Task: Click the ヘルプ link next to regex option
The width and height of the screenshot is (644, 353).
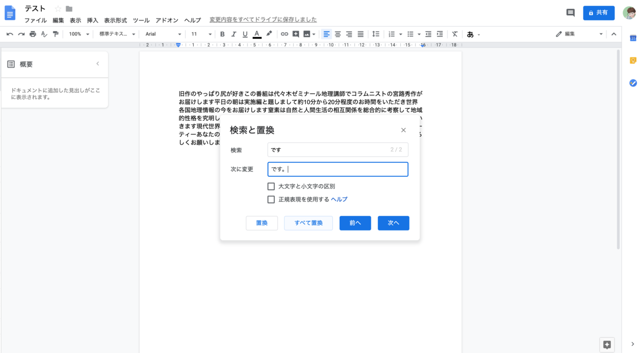Action: [x=339, y=199]
